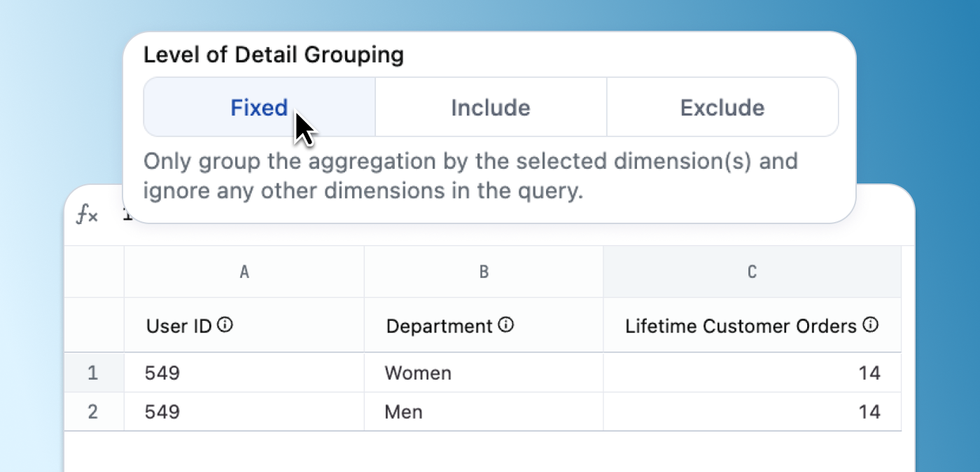Click the 549 cell in row 1
980x472 pixels.
point(162,373)
